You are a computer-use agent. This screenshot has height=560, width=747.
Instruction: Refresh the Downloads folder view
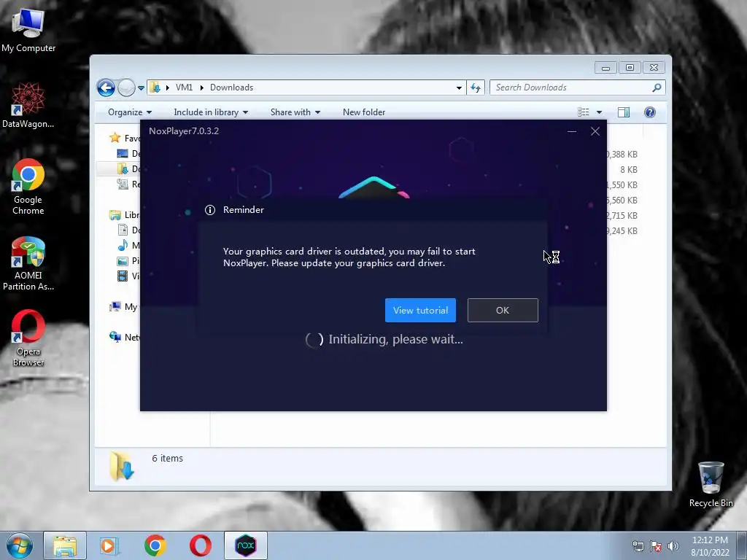point(476,87)
